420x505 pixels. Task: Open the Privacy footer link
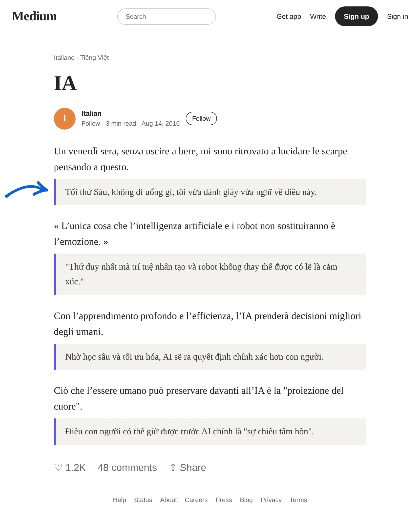pos(271,500)
